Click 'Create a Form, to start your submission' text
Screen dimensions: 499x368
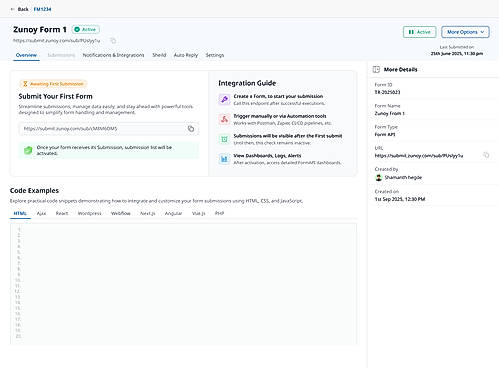point(278,96)
